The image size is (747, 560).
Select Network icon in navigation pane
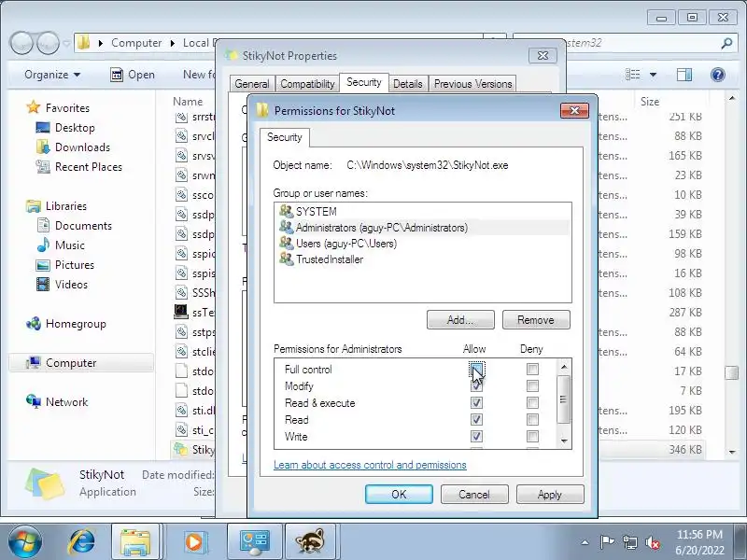click(x=34, y=402)
